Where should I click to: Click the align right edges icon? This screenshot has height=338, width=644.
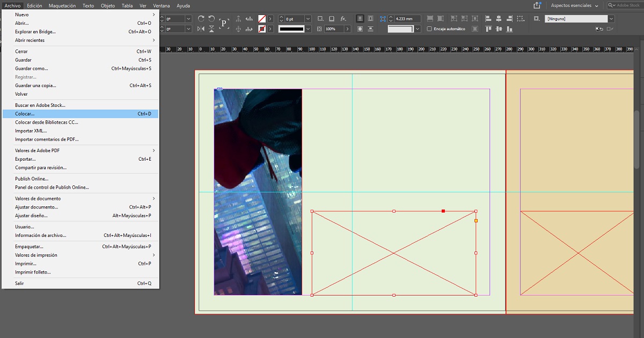509,18
